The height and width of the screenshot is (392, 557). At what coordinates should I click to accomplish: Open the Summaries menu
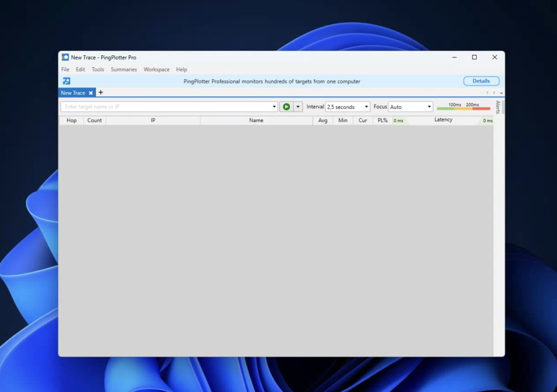tap(124, 69)
